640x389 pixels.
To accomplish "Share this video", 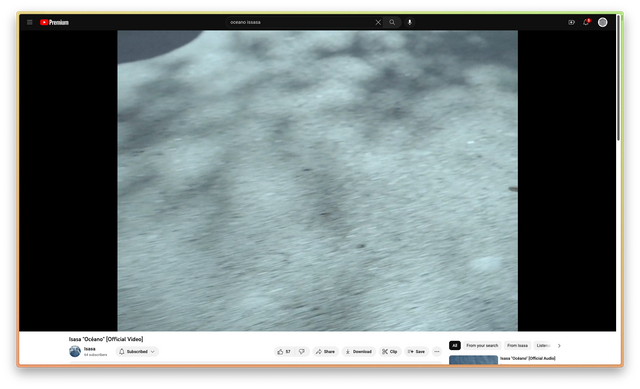I will point(325,351).
